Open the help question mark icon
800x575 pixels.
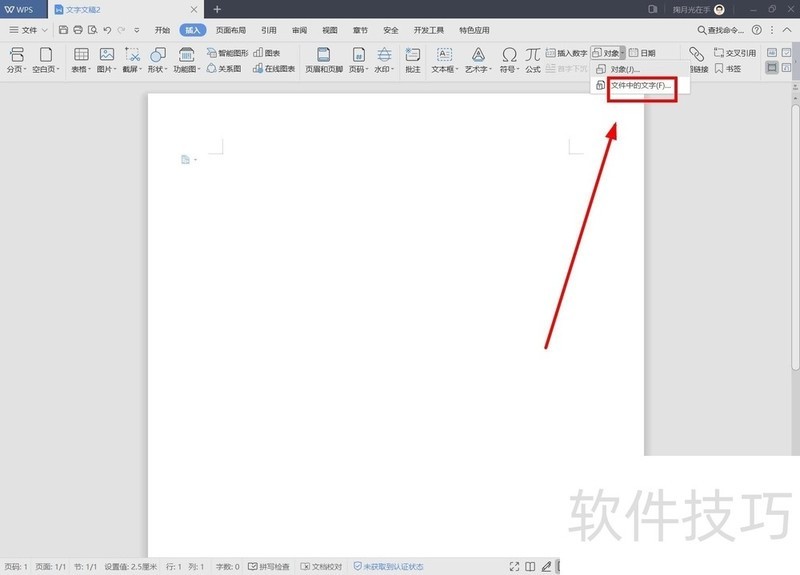pos(757,30)
